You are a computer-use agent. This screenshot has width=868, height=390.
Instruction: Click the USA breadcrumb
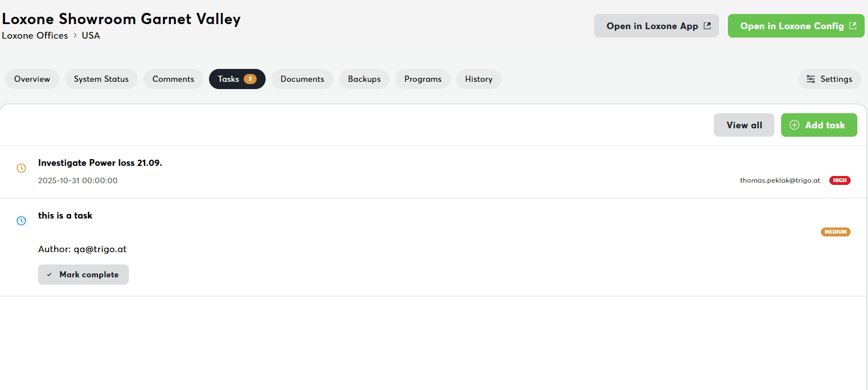click(x=91, y=35)
